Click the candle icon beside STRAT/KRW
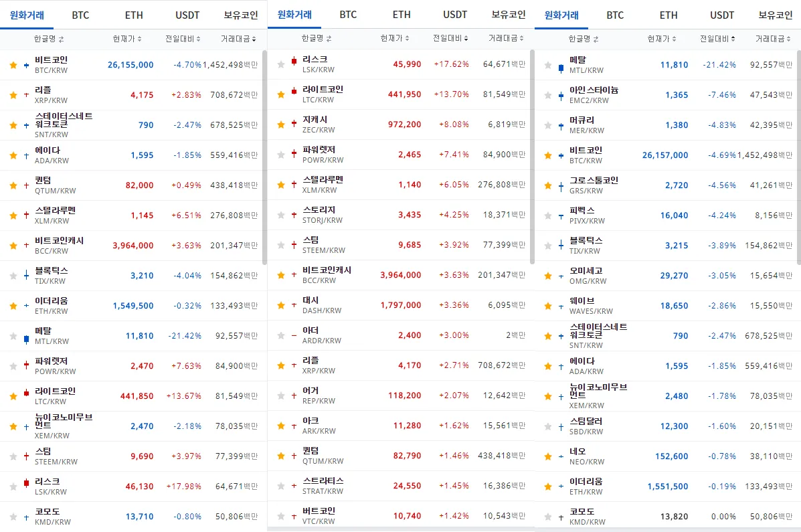 pos(294,486)
